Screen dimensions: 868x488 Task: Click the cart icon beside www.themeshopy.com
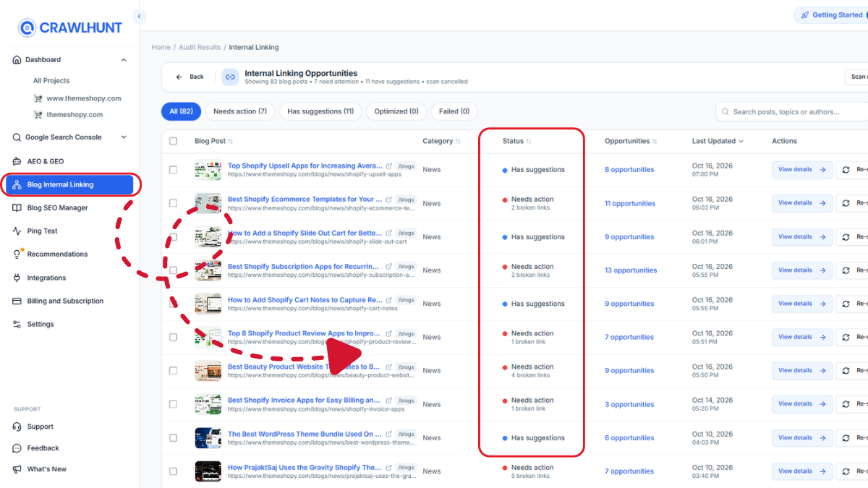(38, 98)
